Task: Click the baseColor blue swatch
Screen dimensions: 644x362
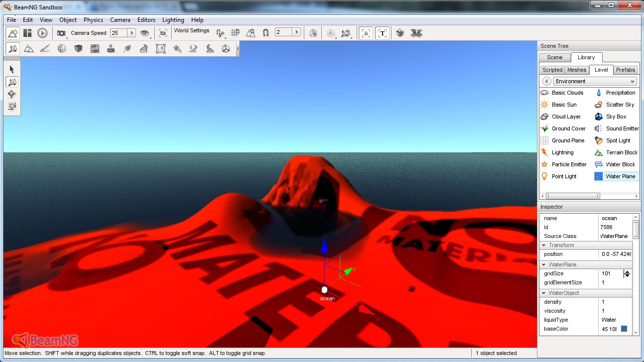Action: [x=624, y=329]
